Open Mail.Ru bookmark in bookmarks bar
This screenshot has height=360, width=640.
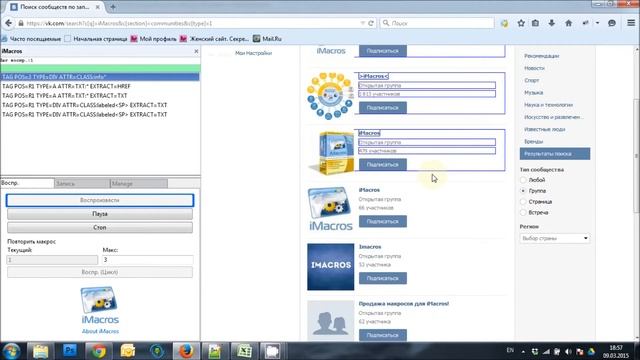click(x=268, y=39)
